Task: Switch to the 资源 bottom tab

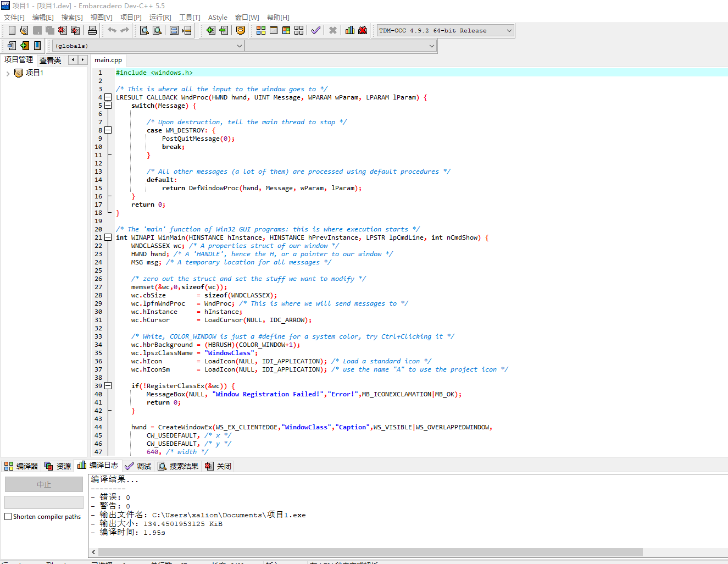Action: pyautogui.click(x=58, y=466)
